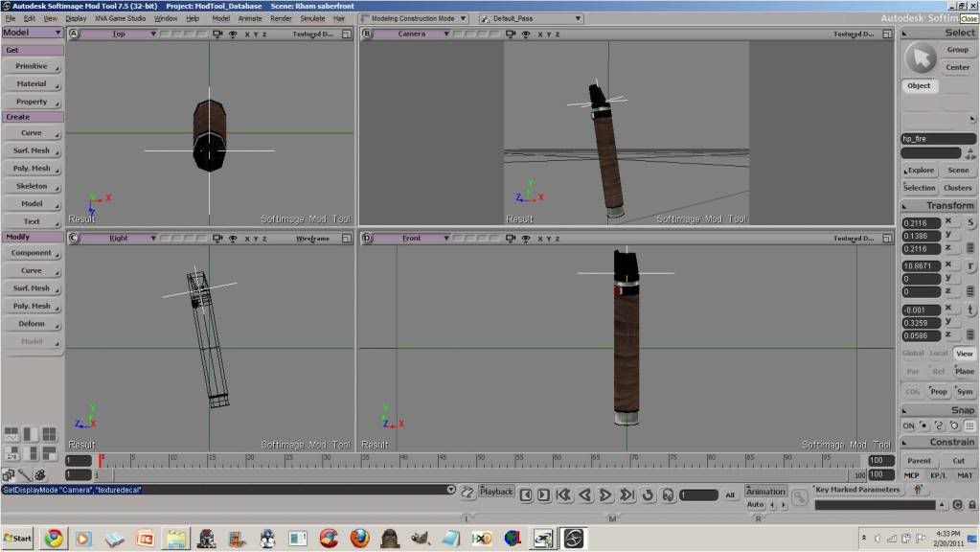The height and width of the screenshot is (552, 980).
Task: Click the Parent constrain button
Action: pos(919,461)
